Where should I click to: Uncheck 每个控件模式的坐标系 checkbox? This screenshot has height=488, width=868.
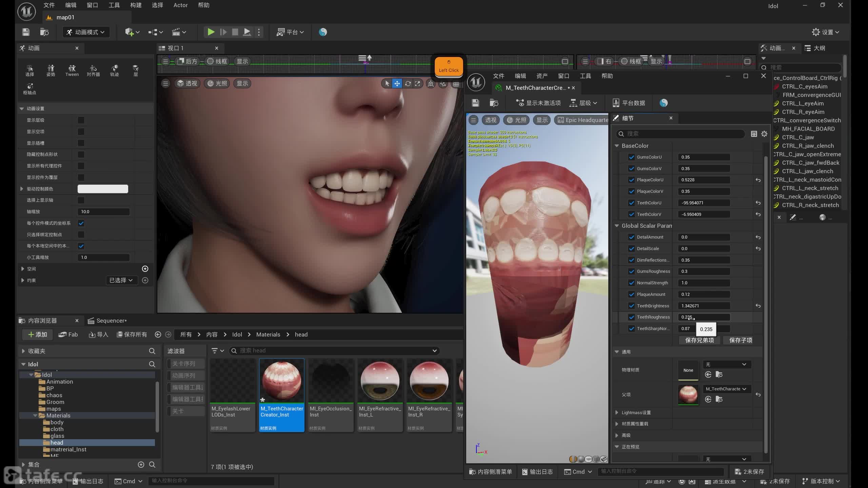coord(81,223)
